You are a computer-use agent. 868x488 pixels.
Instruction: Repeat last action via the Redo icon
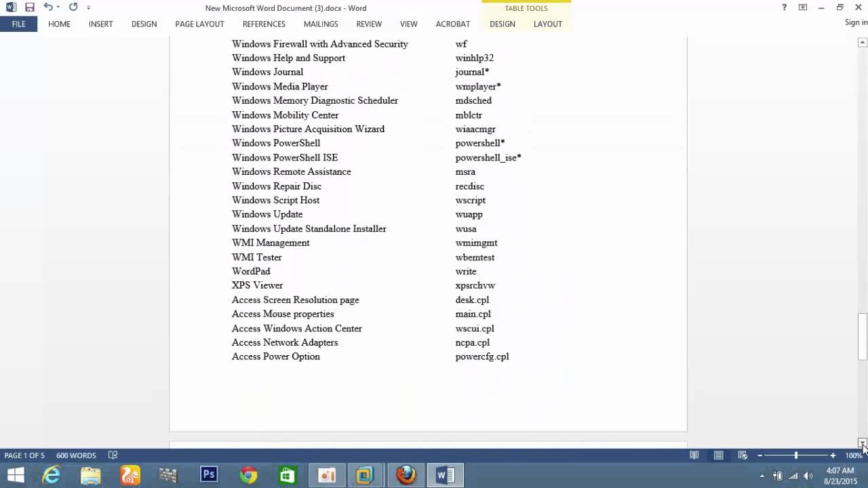[73, 7]
